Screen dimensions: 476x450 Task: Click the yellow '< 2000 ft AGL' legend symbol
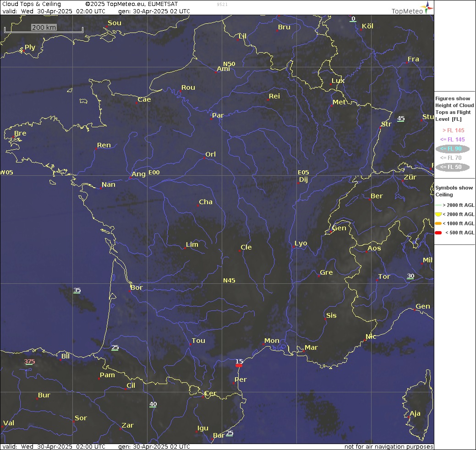coord(438,214)
